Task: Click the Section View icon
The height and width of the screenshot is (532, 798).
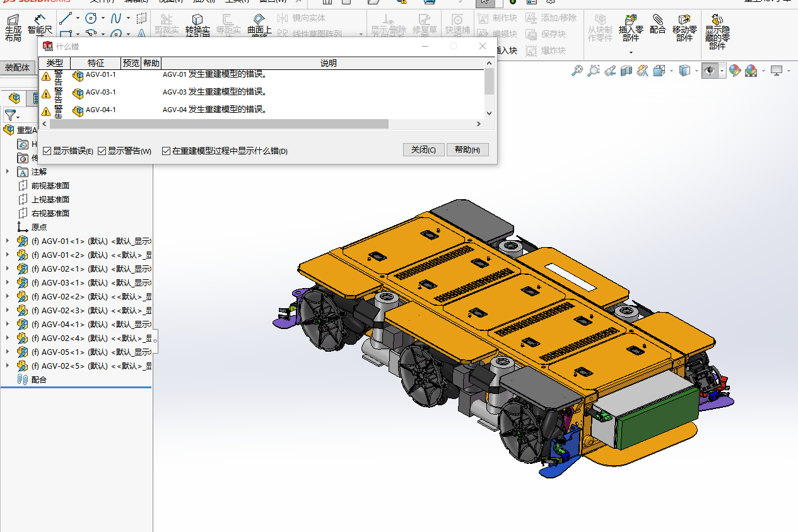Action: 626,71
